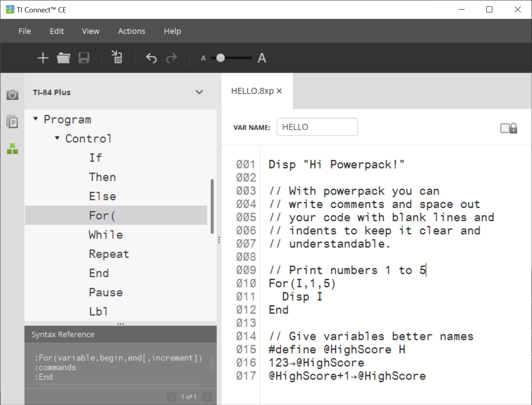The image size is (532, 405).
Task: Click the font size slider handle
Action: point(220,58)
